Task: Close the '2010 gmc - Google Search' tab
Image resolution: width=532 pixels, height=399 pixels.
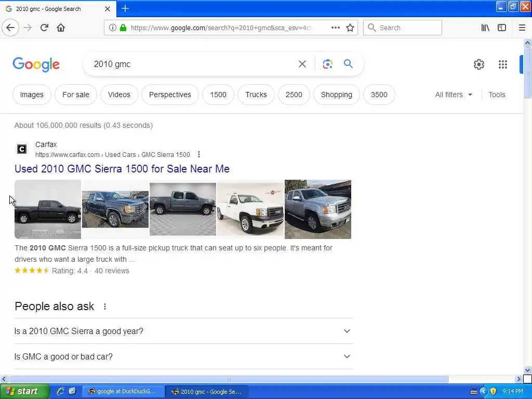Action: tap(107, 9)
